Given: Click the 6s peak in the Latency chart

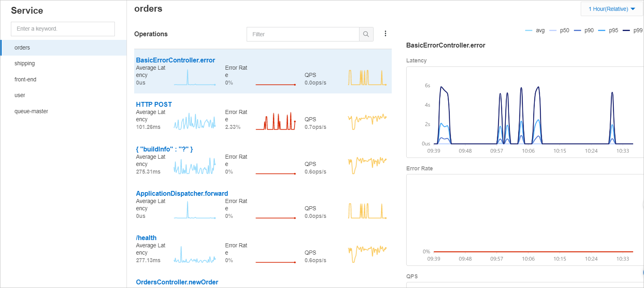Looking at the screenshot, I should pos(442,87).
